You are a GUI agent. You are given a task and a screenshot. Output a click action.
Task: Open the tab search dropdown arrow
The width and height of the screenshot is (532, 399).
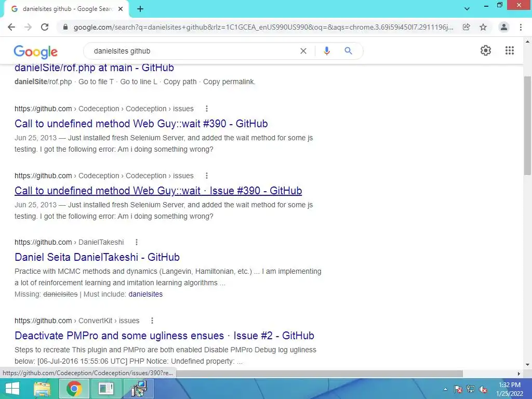[x=467, y=9]
